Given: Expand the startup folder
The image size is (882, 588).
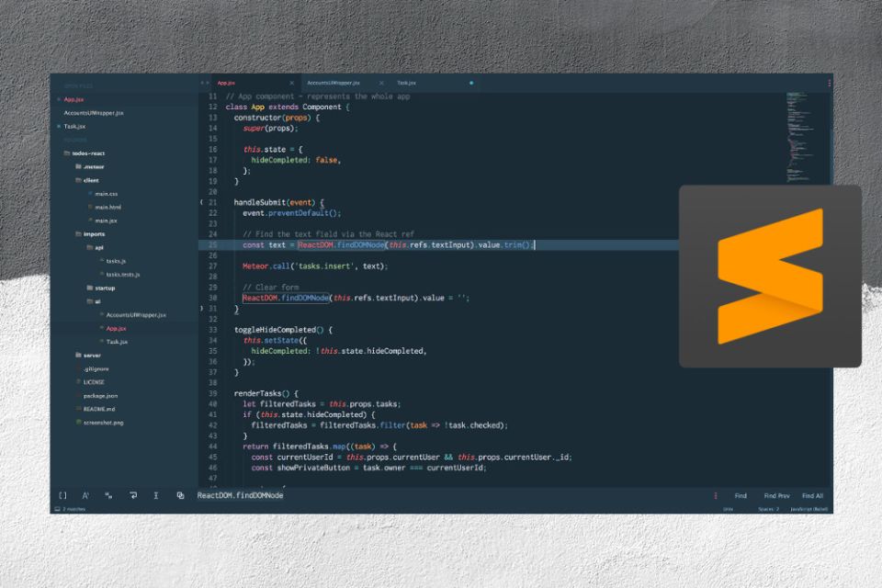Looking at the screenshot, I should click(x=101, y=288).
